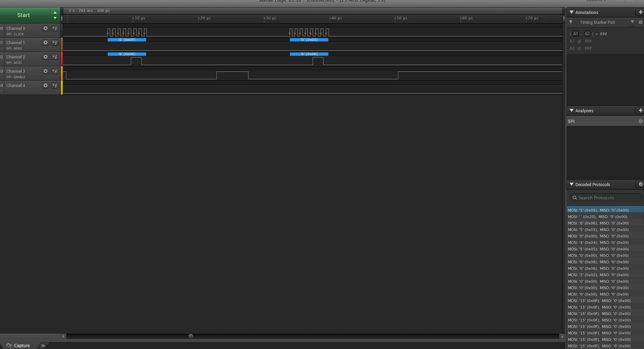This screenshot has width=644, height=349.
Task: Click the Channel 0 SPI-CLOCK label
Action: [x=15, y=34]
